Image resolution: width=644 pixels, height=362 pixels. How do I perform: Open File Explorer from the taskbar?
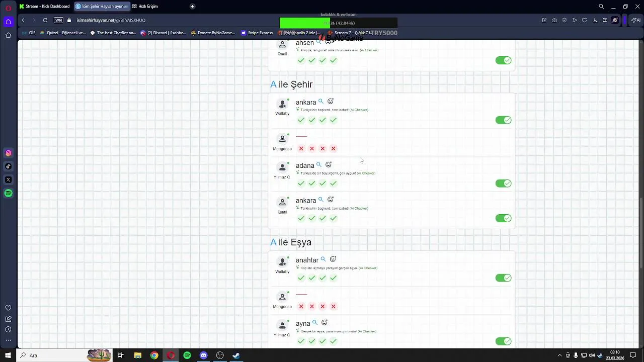[x=138, y=355]
